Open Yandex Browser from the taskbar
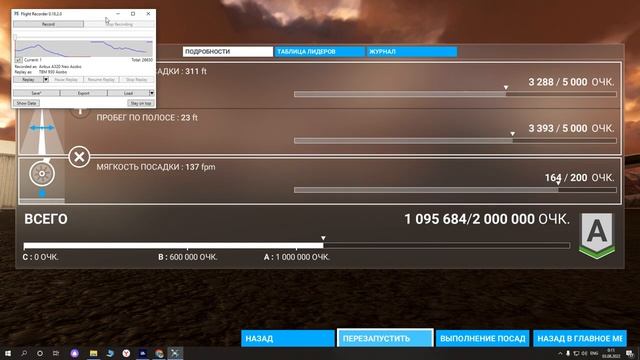 126,353
